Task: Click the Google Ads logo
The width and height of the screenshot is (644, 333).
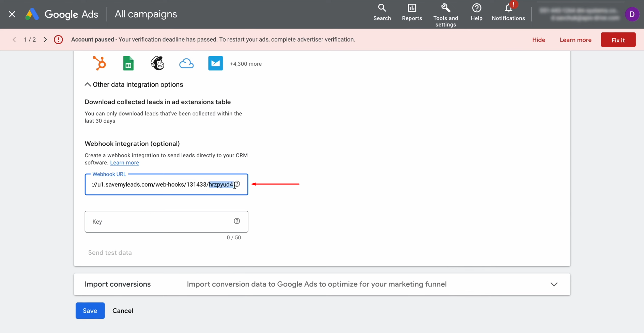Action: tap(62, 14)
